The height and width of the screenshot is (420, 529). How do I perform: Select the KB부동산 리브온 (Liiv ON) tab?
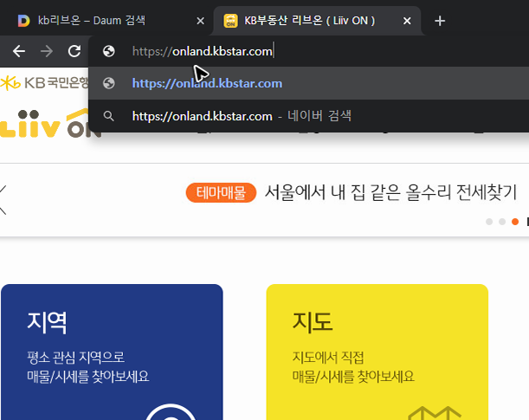tap(317, 21)
